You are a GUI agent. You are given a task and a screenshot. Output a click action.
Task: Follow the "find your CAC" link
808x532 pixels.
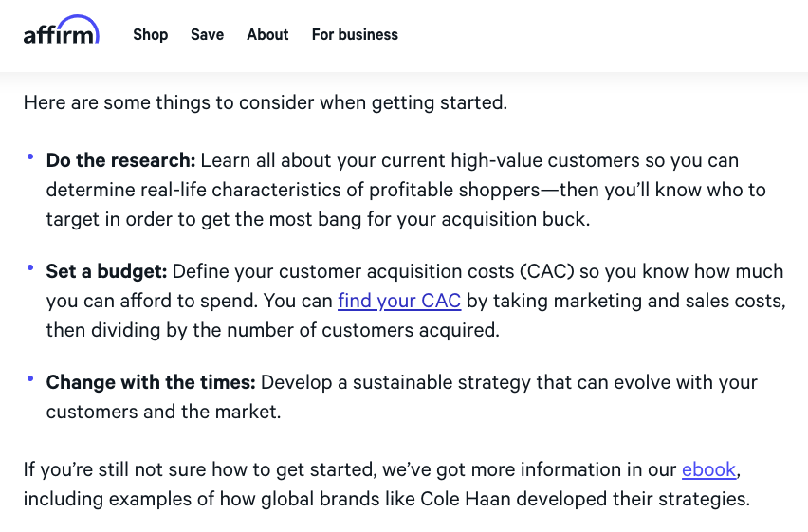tap(399, 302)
